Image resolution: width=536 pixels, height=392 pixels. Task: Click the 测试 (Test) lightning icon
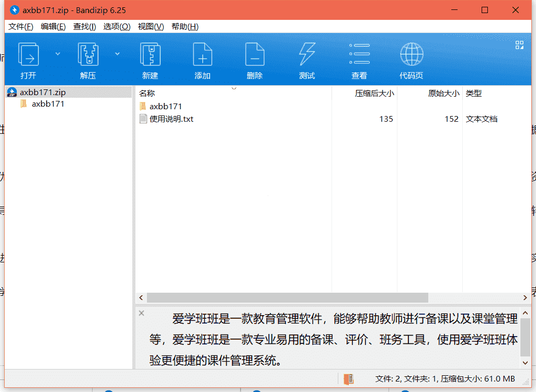[307, 54]
